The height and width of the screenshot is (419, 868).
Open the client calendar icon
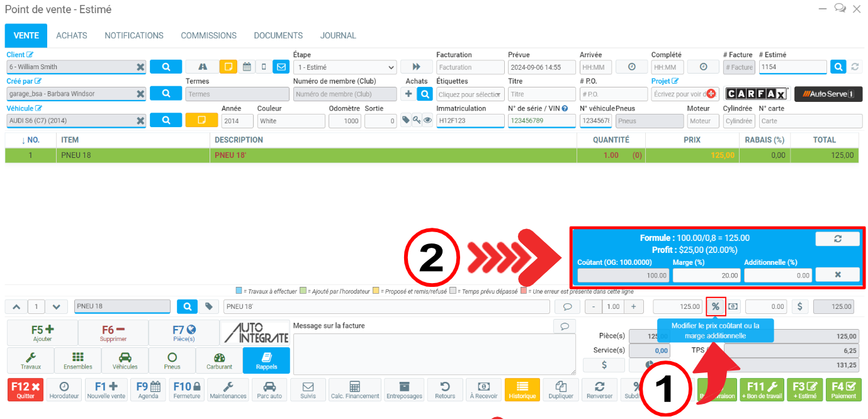[247, 67]
